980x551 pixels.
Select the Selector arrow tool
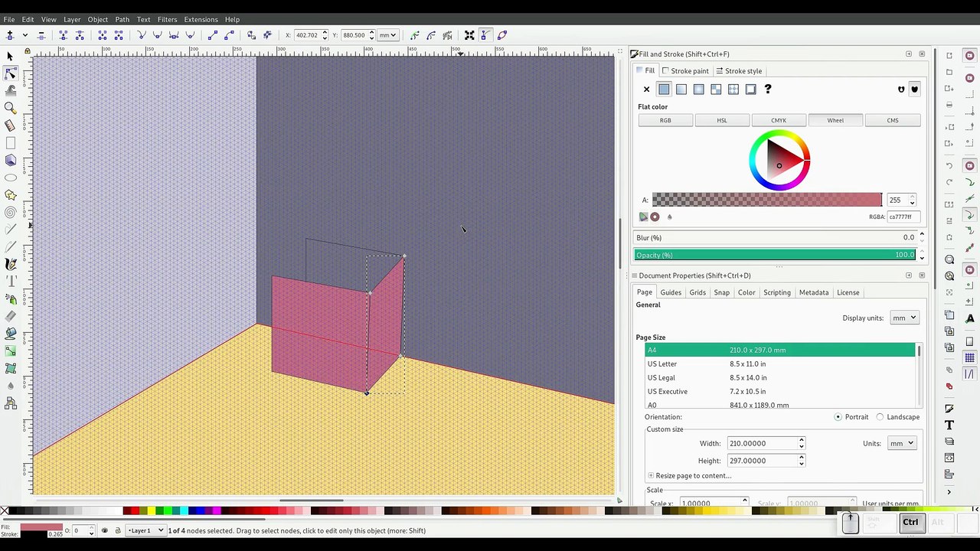coord(10,56)
